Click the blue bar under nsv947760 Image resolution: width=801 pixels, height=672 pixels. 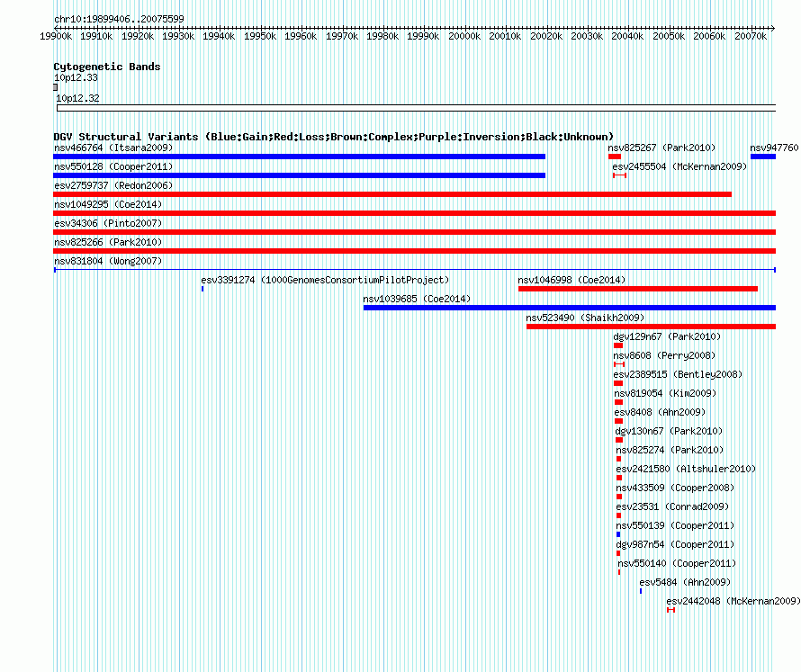(763, 157)
